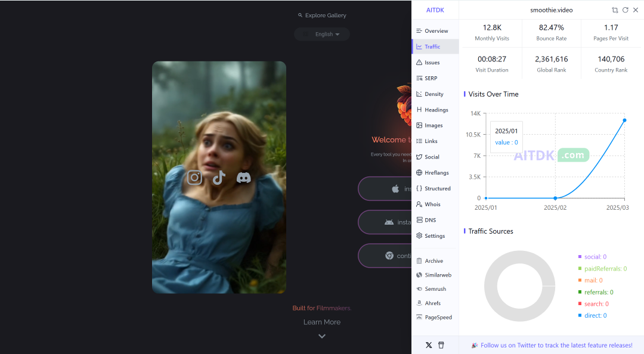This screenshot has height=354, width=644.
Task: Click the 2025/02 data point on the chart
Action: [555, 198]
